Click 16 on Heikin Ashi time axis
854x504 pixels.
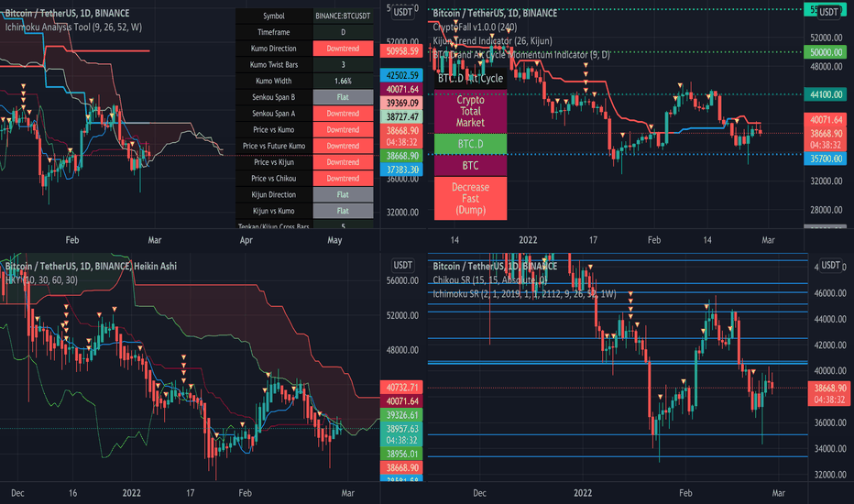pos(72,493)
